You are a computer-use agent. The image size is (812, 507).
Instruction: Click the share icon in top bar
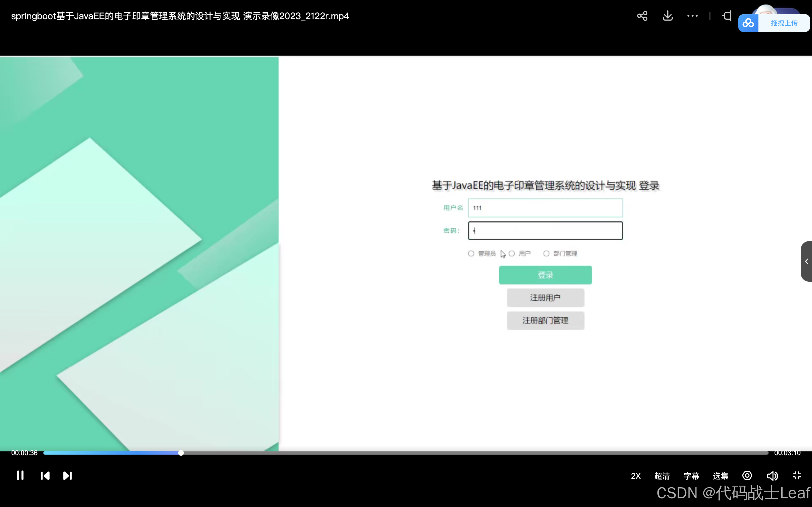click(x=642, y=16)
